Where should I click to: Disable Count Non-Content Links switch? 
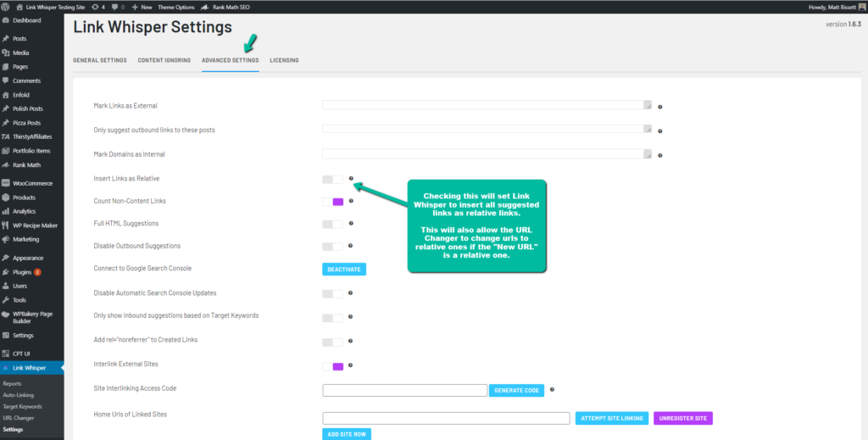[332, 202]
